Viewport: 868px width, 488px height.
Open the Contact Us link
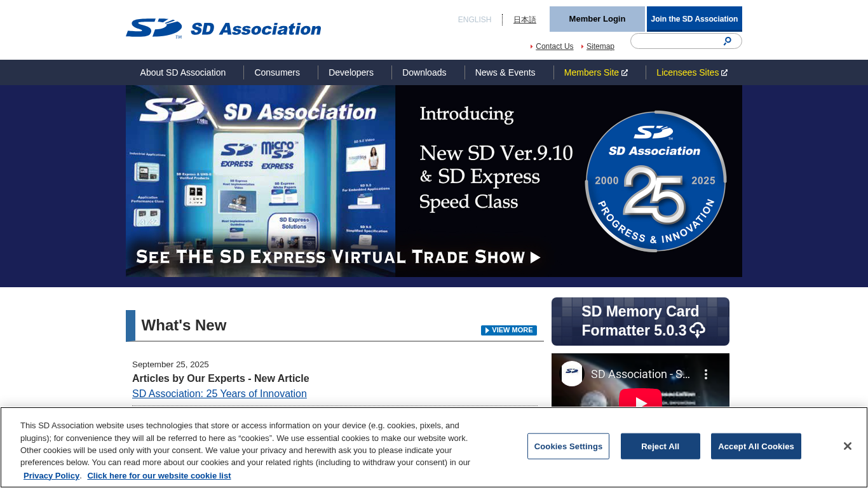click(554, 46)
